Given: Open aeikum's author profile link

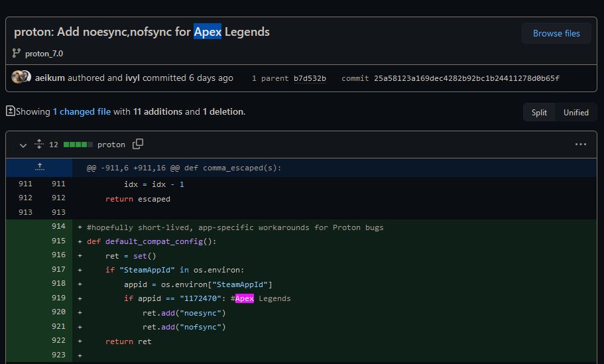Looking at the screenshot, I should tap(50, 78).
